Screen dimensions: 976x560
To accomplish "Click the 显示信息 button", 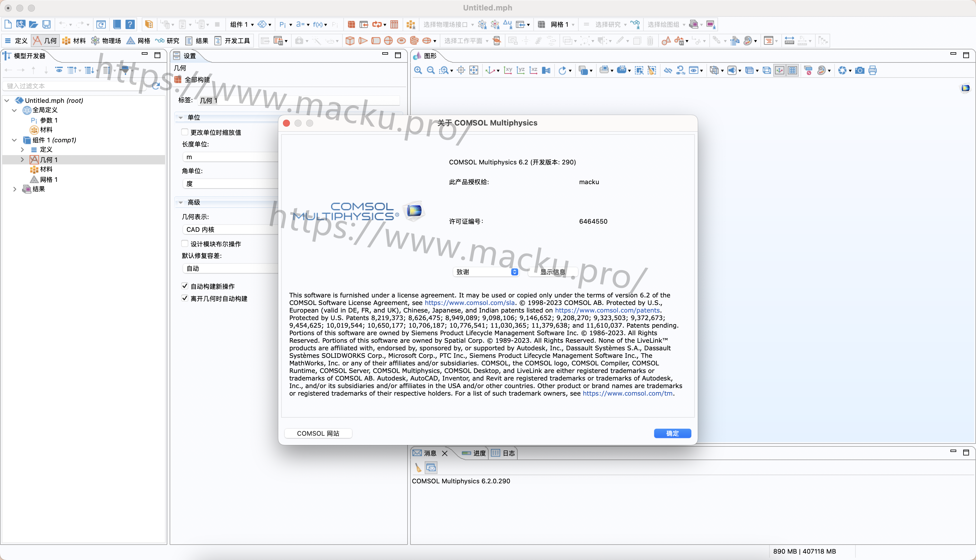I will [552, 272].
